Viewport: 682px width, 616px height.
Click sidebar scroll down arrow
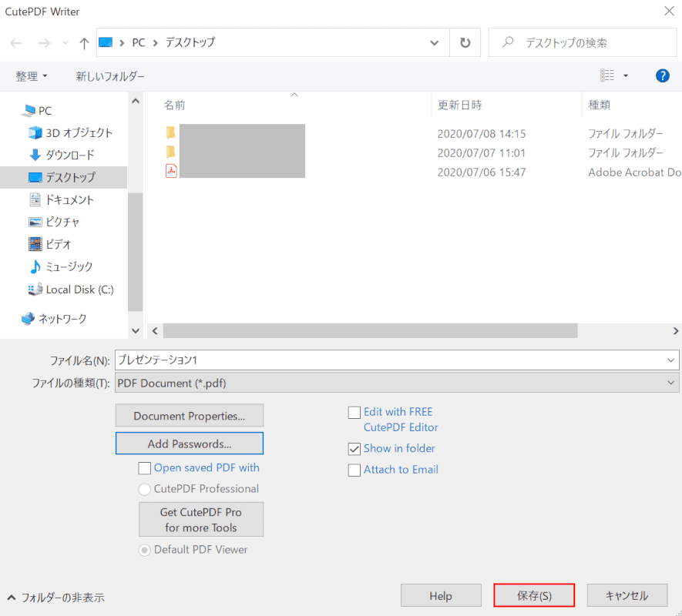pos(136,331)
